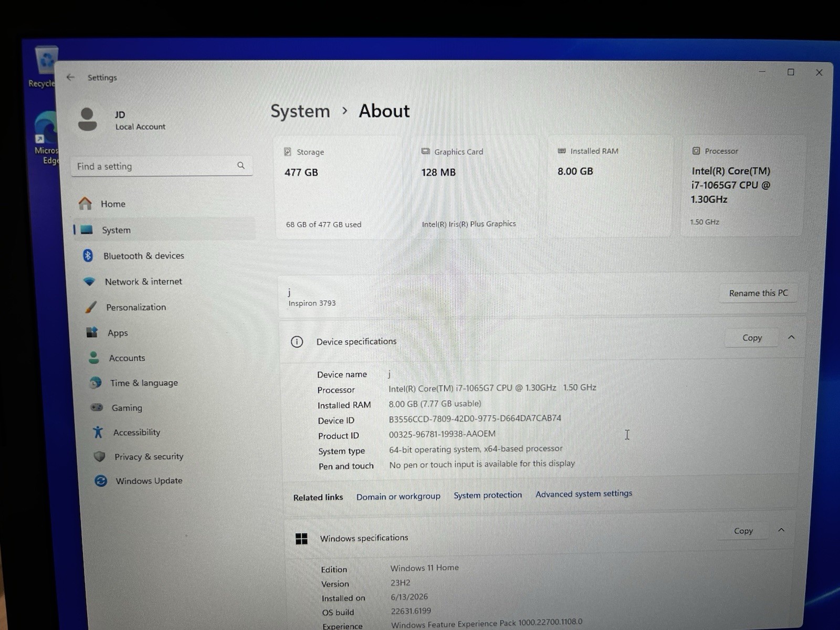Click the Time & language clock icon
Image resolution: width=840 pixels, height=630 pixels.
click(x=96, y=383)
